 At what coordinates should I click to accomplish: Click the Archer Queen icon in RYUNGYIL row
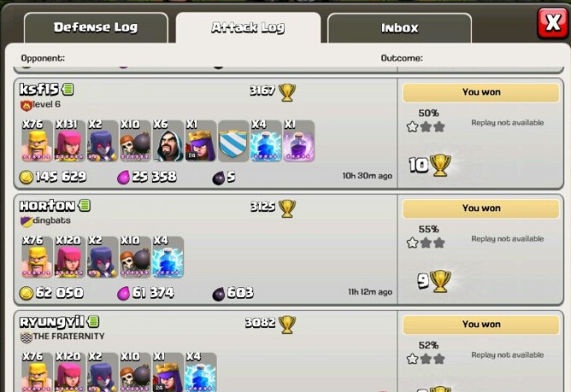point(168,372)
